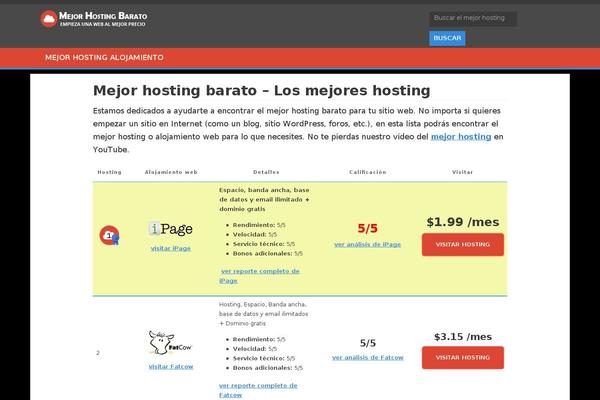Click the number 1 rank badge icon
The width and height of the screenshot is (600, 400).
point(109,235)
